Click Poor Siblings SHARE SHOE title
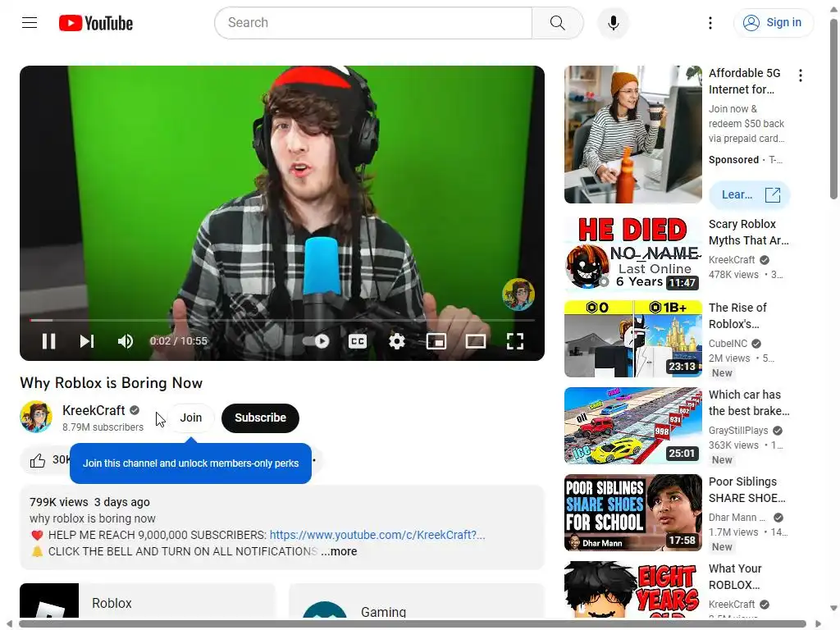Viewport: 840px width, 630px height. pyautogui.click(x=747, y=490)
